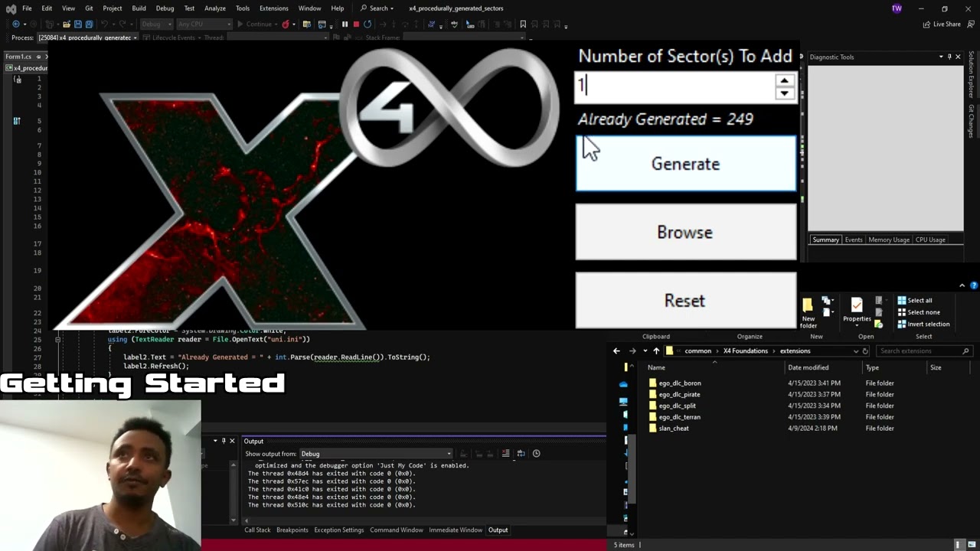The width and height of the screenshot is (980, 551).
Task: Click the Live Share button
Action: point(942,24)
